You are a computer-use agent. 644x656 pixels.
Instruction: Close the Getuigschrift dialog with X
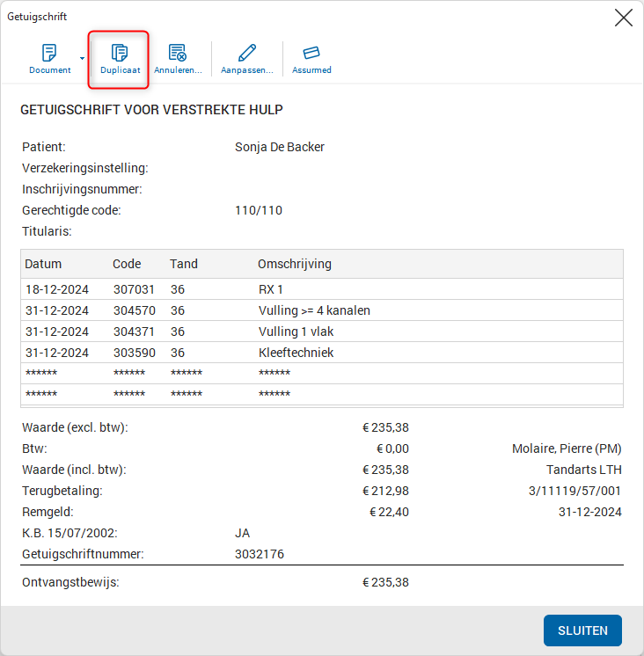[624, 18]
